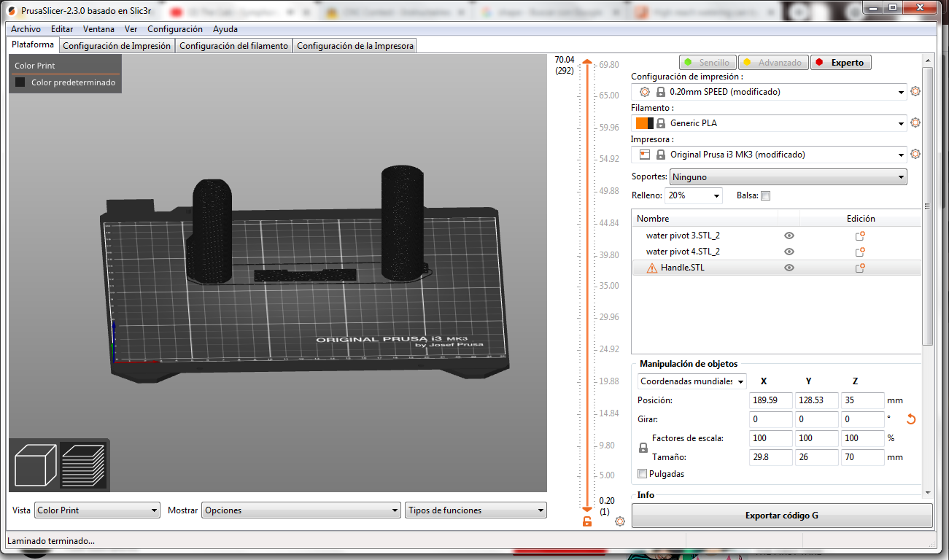Enable the Balsa checkbox
This screenshot has width=949, height=560.
click(765, 195)
